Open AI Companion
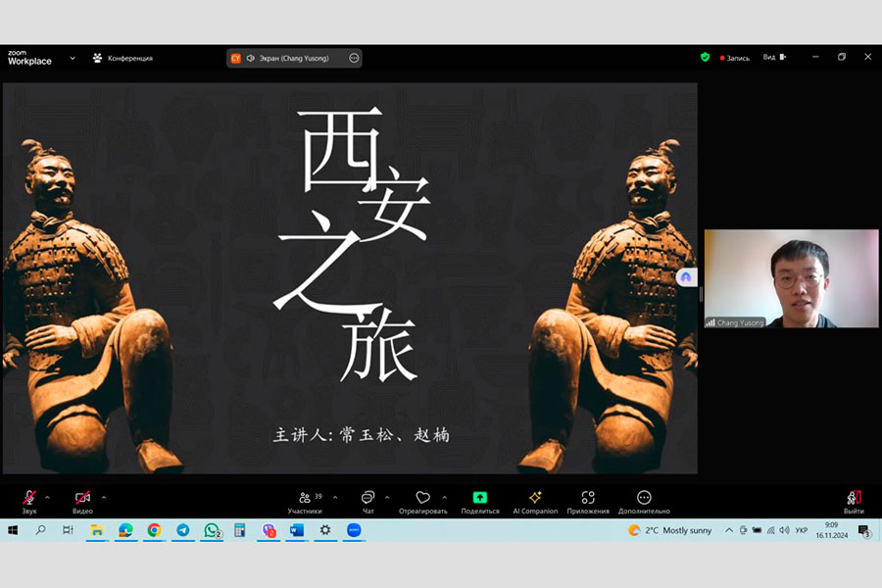 click(535, 502)
